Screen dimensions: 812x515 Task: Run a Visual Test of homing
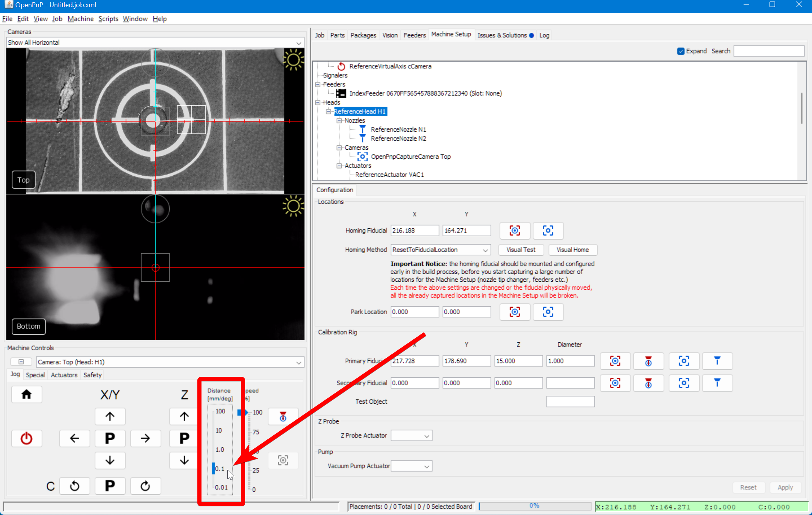521,249
